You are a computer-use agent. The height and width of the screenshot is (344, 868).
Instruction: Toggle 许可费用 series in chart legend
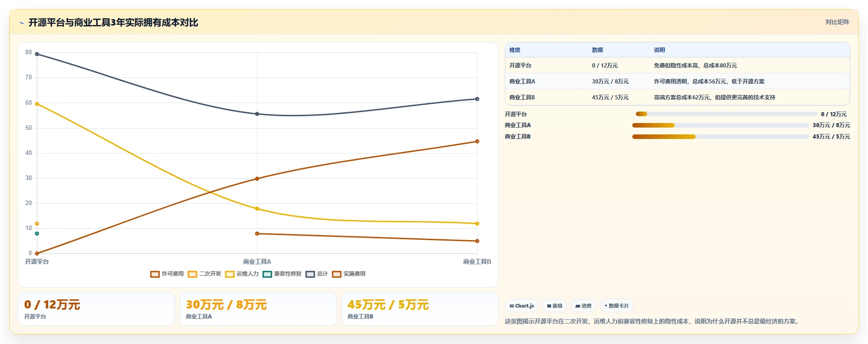[167, 274]
